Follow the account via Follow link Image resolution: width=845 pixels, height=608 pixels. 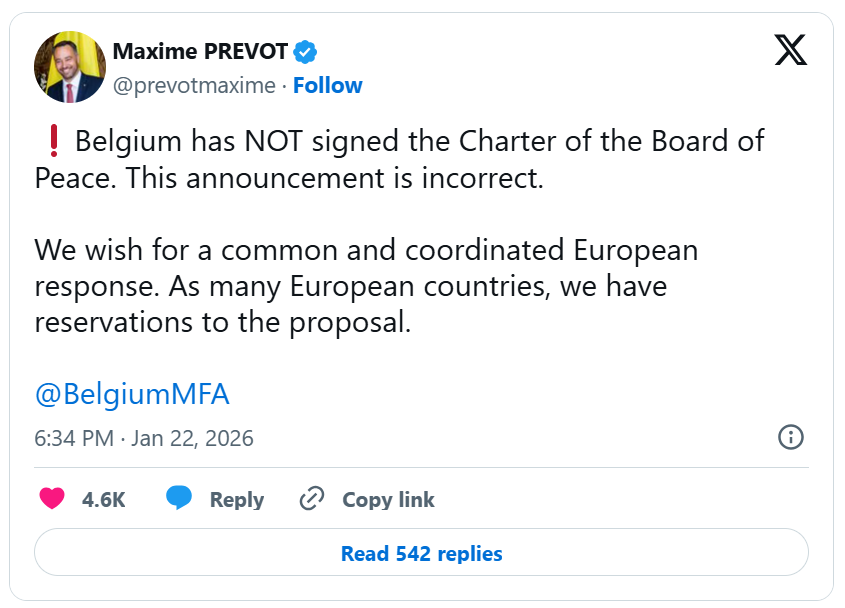point(328,86)
